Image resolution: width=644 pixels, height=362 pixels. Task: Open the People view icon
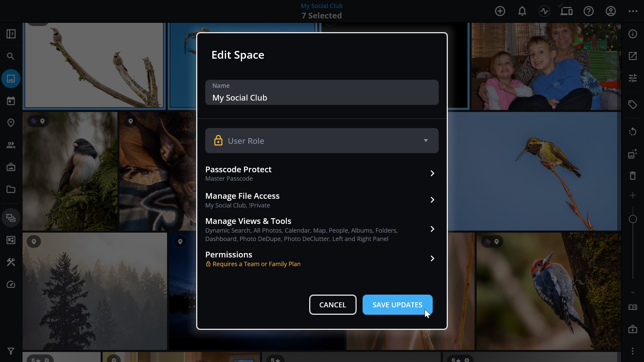(x=11, y=145)
